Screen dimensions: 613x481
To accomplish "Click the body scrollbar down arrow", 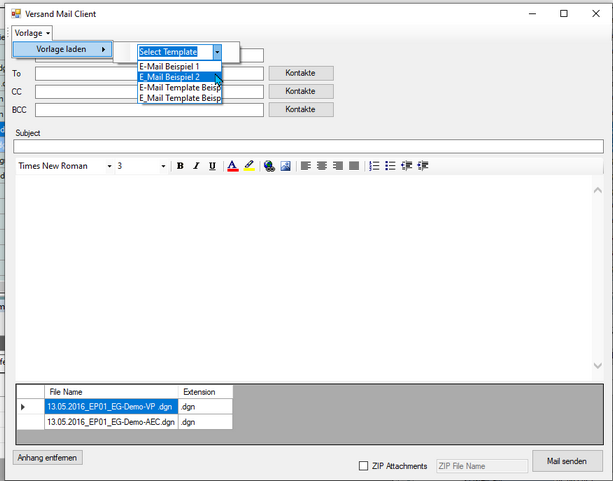I will (598, 366).
